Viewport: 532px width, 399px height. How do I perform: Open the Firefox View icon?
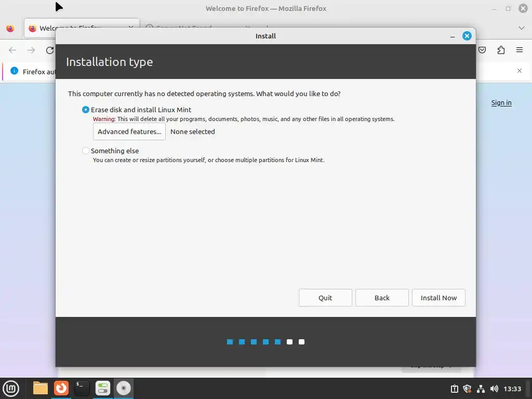point(10,28)
